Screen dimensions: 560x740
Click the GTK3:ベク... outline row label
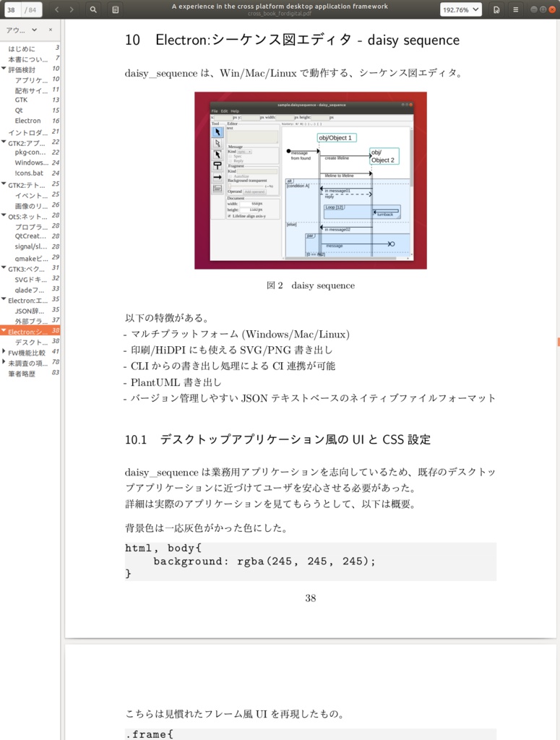pos(27,269)
